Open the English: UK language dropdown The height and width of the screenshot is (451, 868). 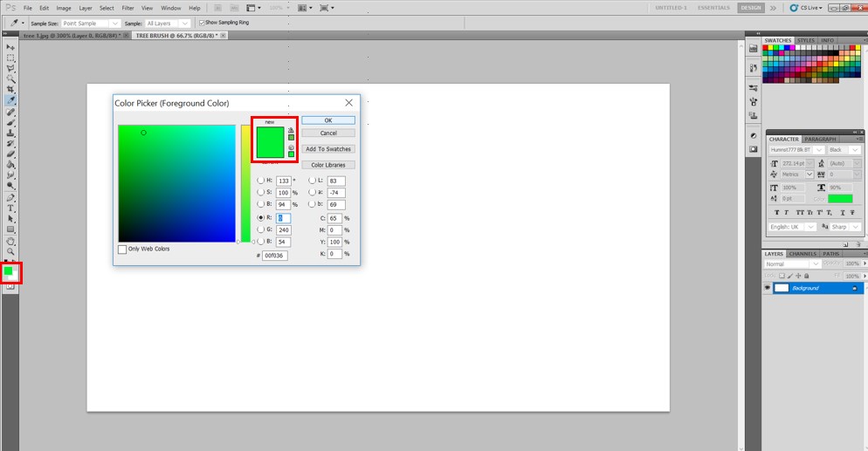click(x=792, y=227)
